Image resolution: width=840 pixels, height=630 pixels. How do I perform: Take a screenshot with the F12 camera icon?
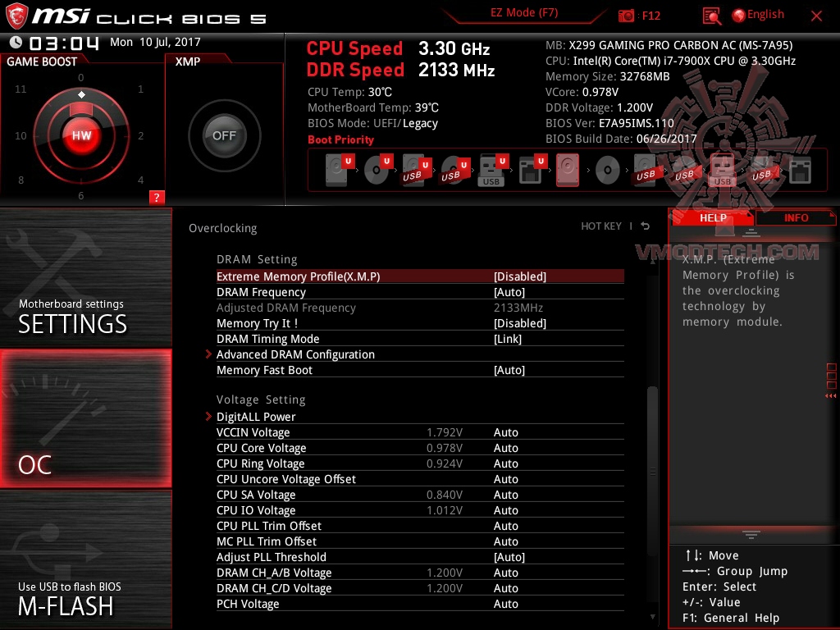pyautogui.click(x=626, y=16)
